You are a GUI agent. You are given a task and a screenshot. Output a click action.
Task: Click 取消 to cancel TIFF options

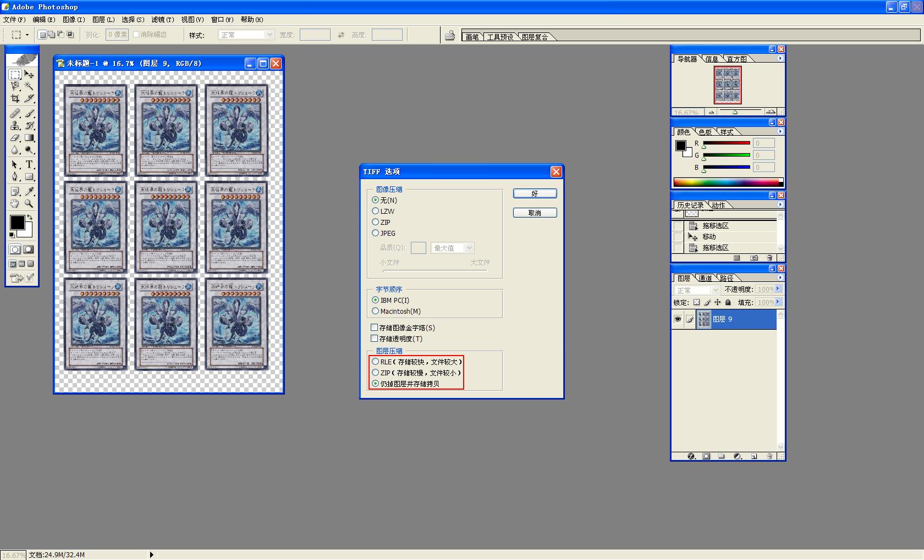tap(535, 213)
